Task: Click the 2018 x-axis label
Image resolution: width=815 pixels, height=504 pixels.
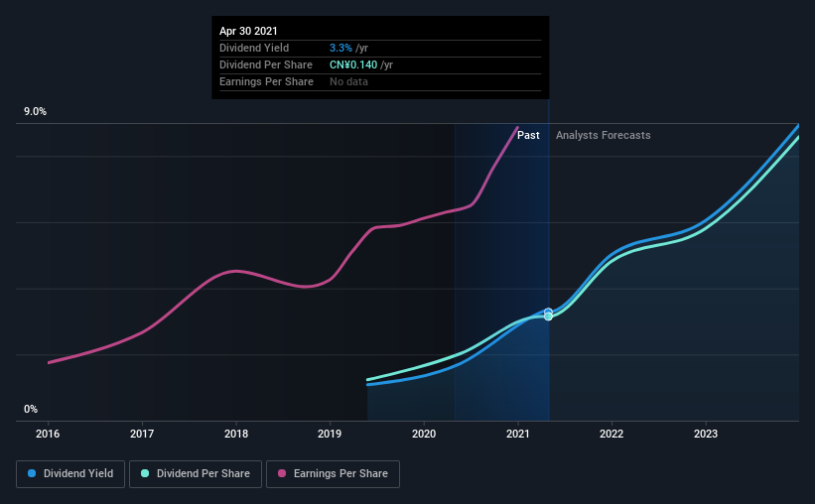Action: click(236, 434)
